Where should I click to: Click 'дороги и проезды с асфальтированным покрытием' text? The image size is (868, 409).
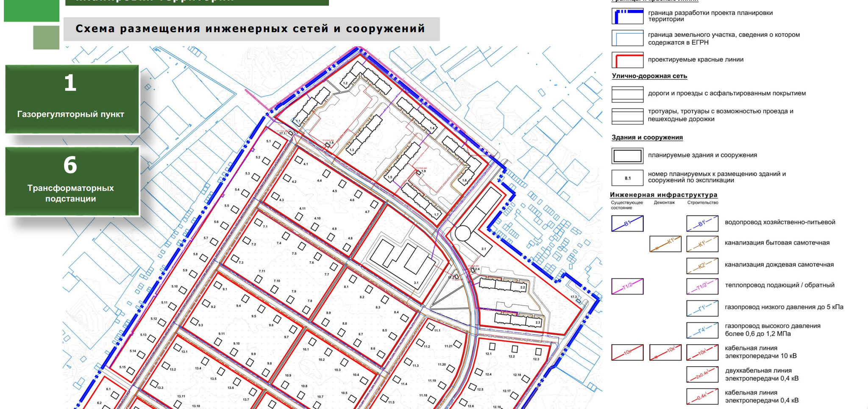click(x=727, y=94)
